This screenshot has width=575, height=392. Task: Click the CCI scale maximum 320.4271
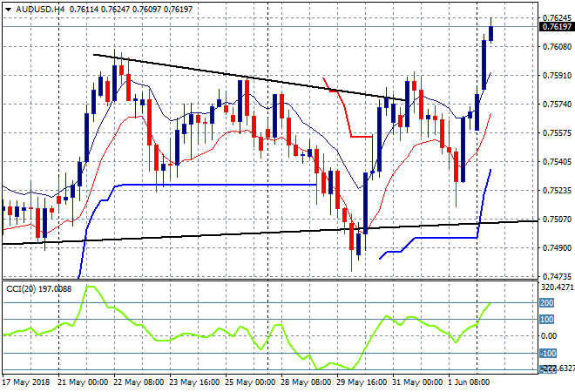click(558, 287)
